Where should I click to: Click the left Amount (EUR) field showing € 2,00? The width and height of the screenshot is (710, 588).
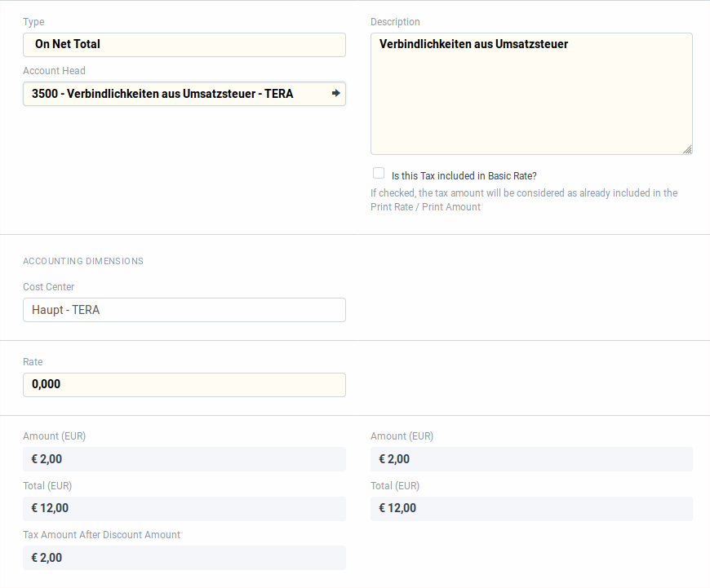pyautogui.click(x=184, y=459)
